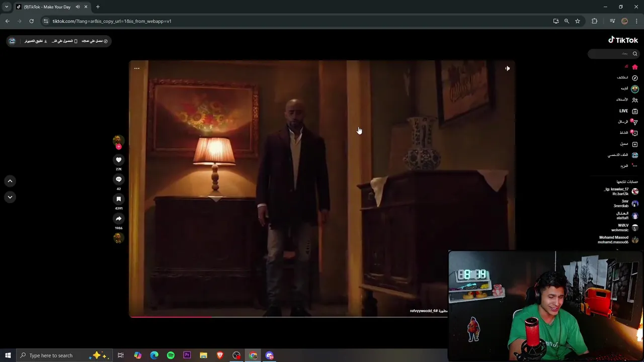
Task: Click the profile avatar in top-left pill
Action: click(12, 41)
